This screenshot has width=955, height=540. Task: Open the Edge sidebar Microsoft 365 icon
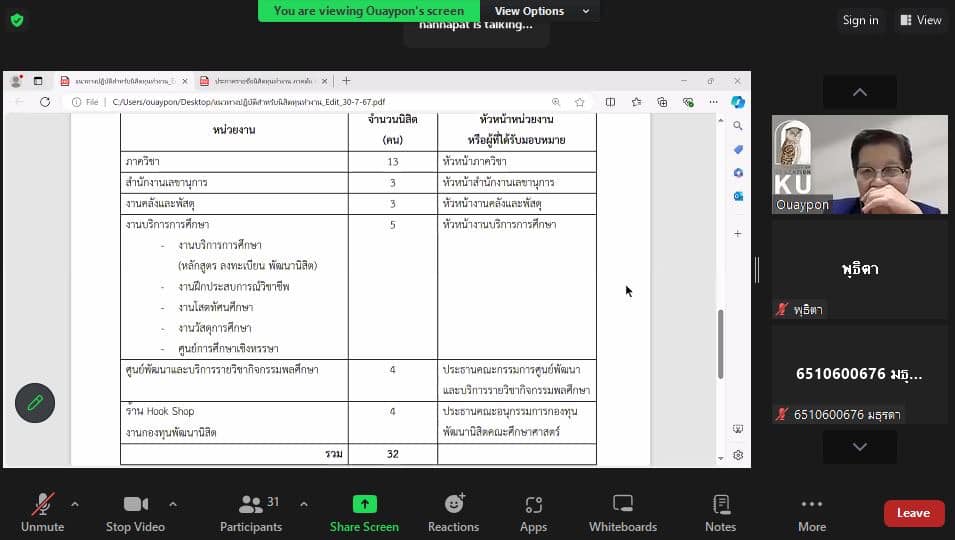(738, 173)
